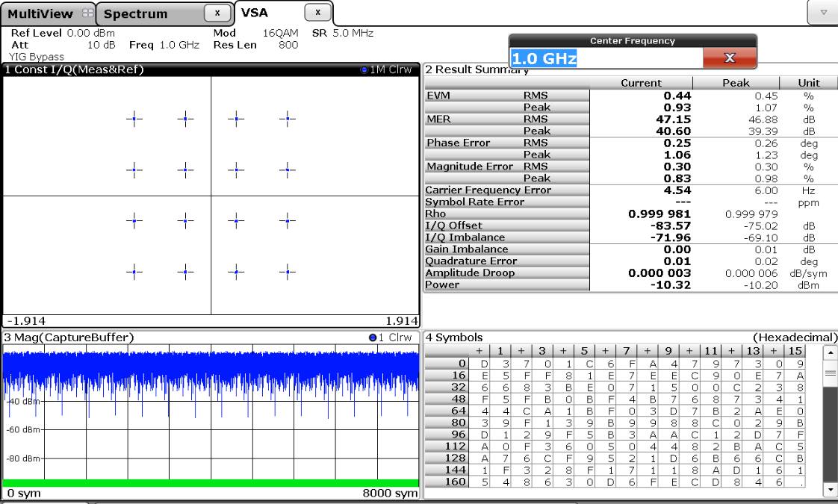838x504 pixels.
Task: Click the Power current value -10.32
Action: [671, 284]
